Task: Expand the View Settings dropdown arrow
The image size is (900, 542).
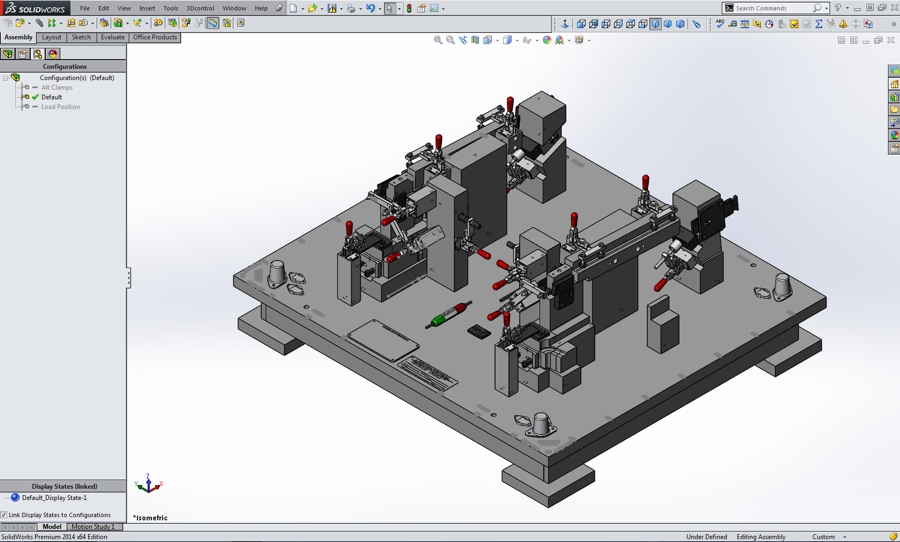Action: point(589,40)
